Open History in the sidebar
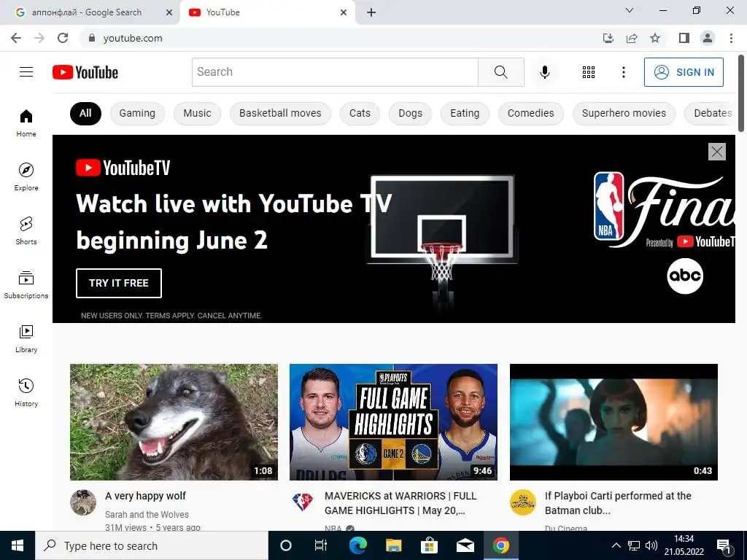This screenshot has width=747, height=560. pos(26,392)
